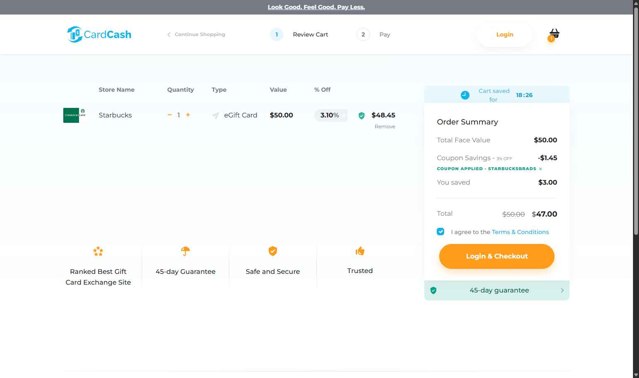Click the -$1.45 coupon savings amount
This screenshot has height=378, width=639.
[547, 158]
